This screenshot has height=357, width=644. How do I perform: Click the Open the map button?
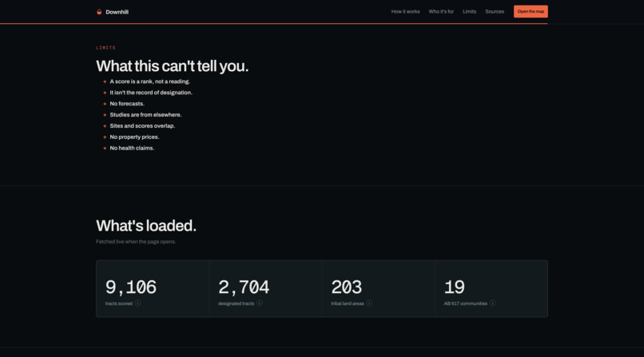click(531, 11)
